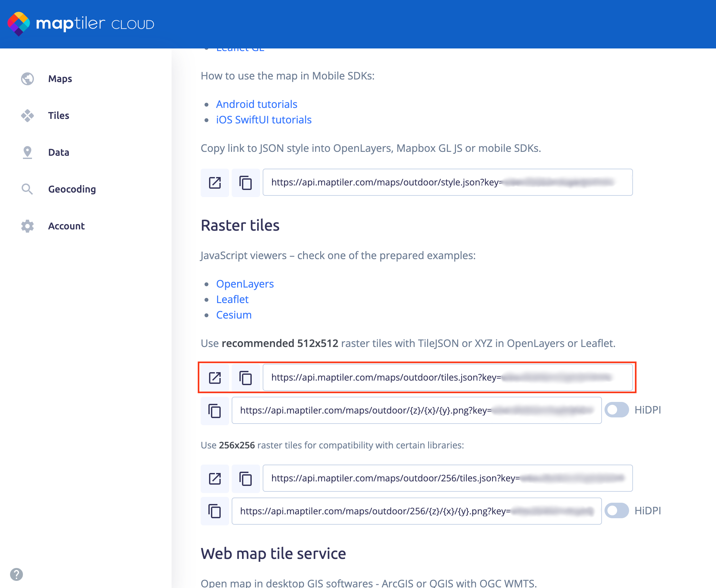The height and width of the screenshot is (588, 716).
Task: Copy the 256 {z}/{x}/{y}.png URL
Action: (215, 511)
